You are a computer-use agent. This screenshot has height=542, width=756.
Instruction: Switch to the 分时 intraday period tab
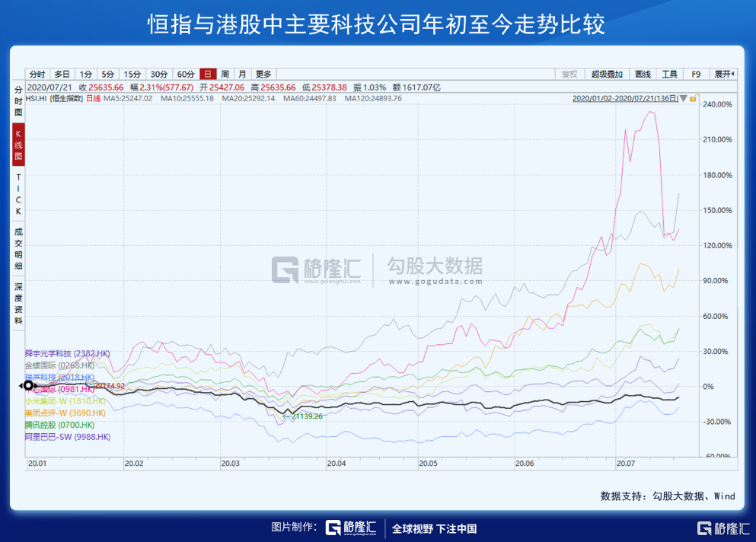click(37, 75)
